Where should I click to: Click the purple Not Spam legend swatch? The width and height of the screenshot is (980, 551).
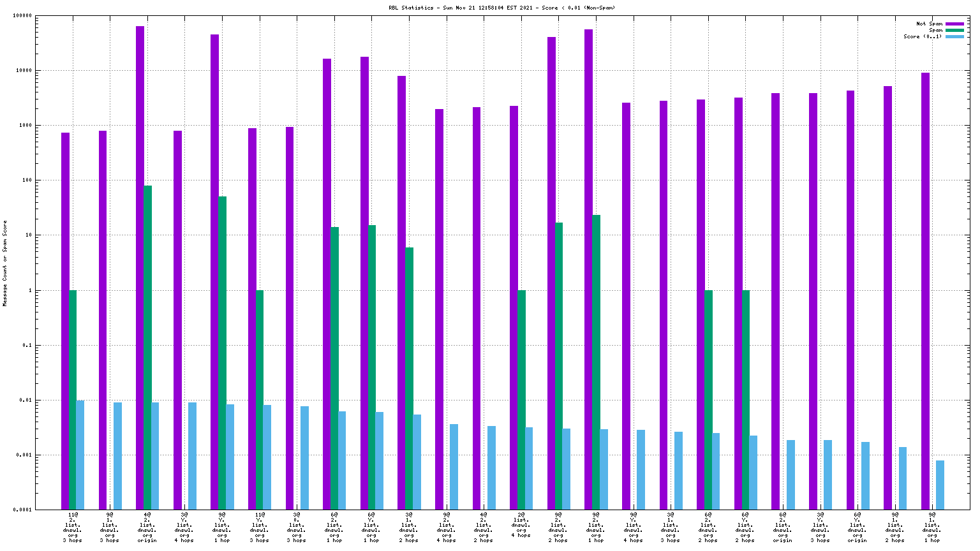point(954,24)
